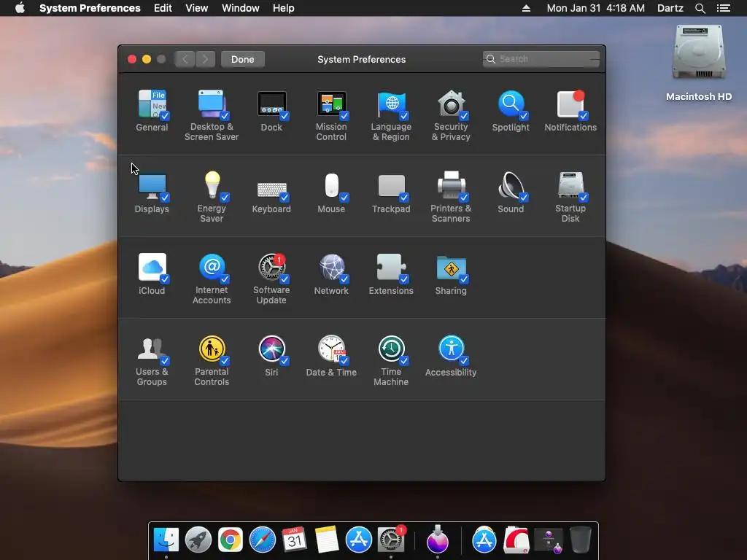Open the System Preferences app menu

[x=90, y=8]
